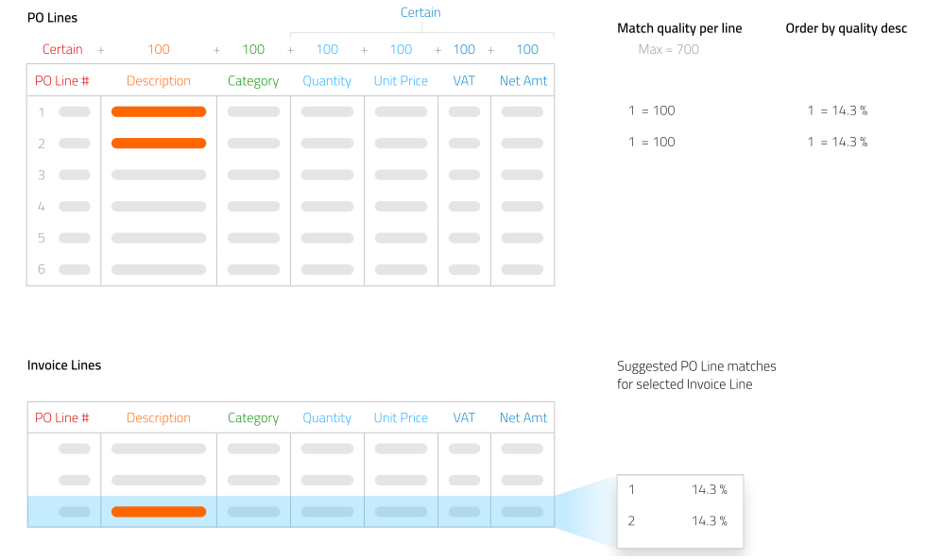Click the highlighted invoice line's orange description
925x560 pixels.
(159, 512)
